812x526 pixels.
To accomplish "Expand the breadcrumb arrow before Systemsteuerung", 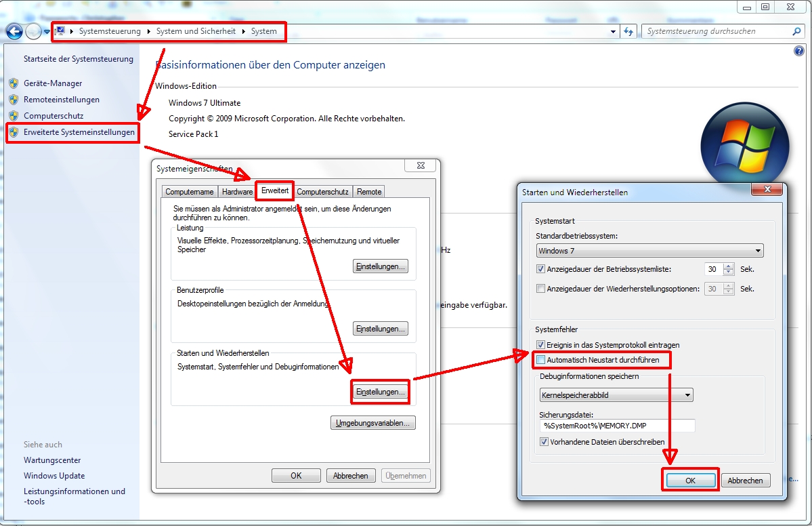I will [x=72, y=31].
